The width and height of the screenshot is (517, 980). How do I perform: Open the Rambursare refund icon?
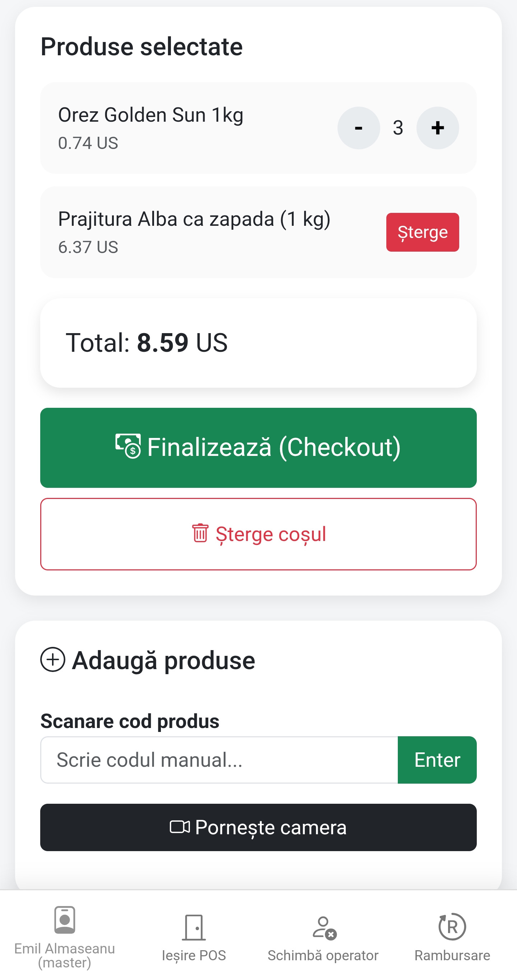(x=452, y=927)
